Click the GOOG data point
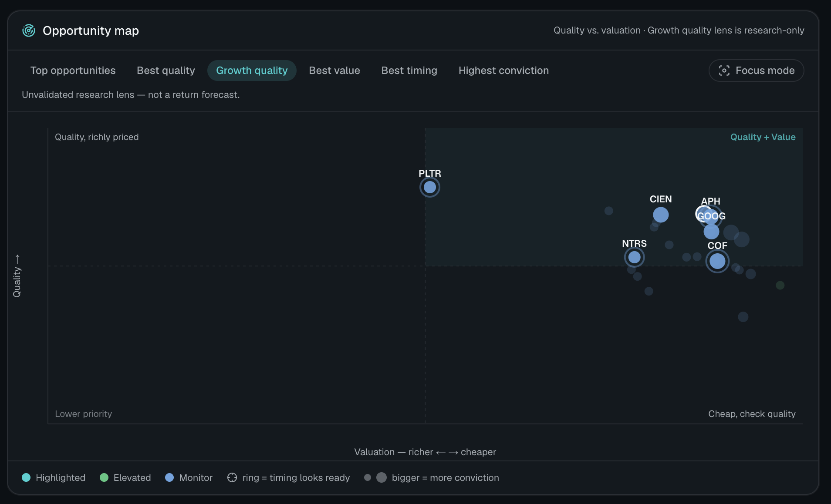831x504 pixels. click(x=711, y=231)
